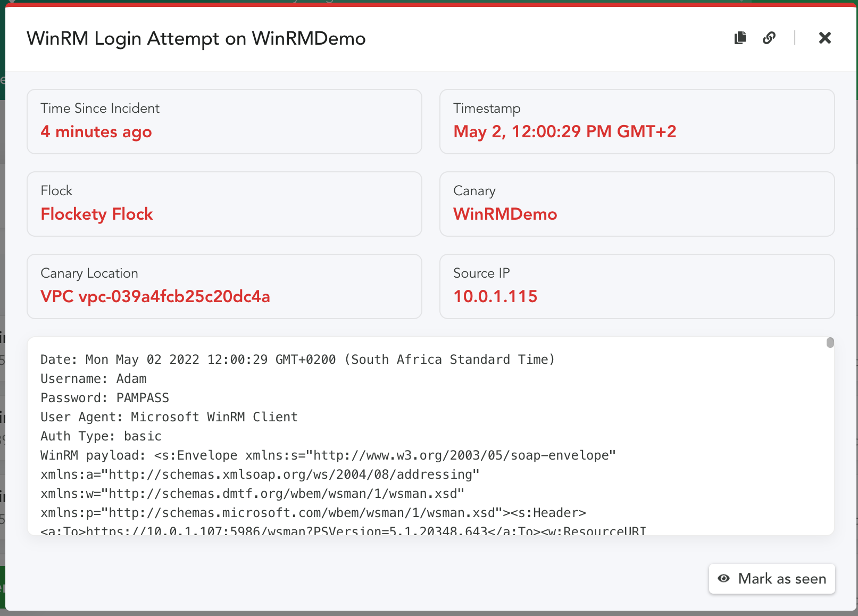Screen dimensions: 858x616
Task: Click the dialog title 'WinRM Login Attempt on WinRMDemo'
Action: (x=196, y=39)
